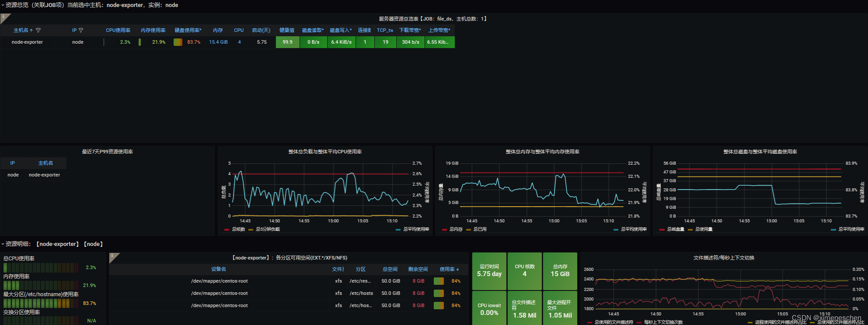Sort by 下载带宽* column header
Screen dimensions: 868x325
click(410, 31)
